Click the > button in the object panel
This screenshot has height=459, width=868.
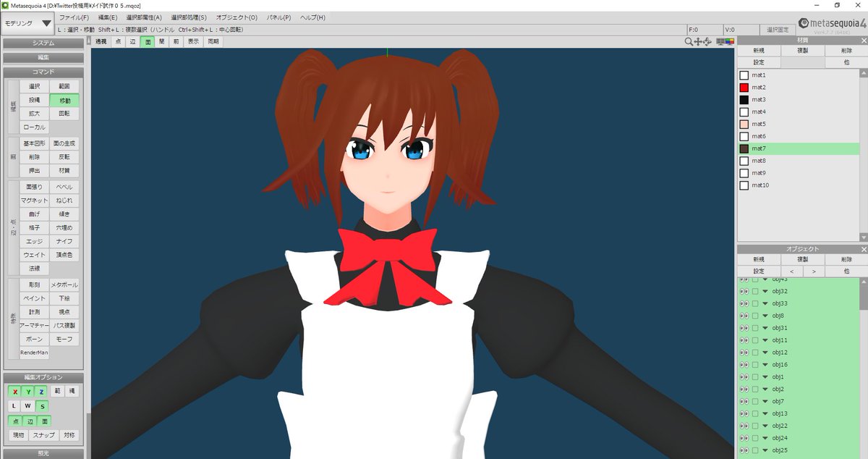click(814, 271)
